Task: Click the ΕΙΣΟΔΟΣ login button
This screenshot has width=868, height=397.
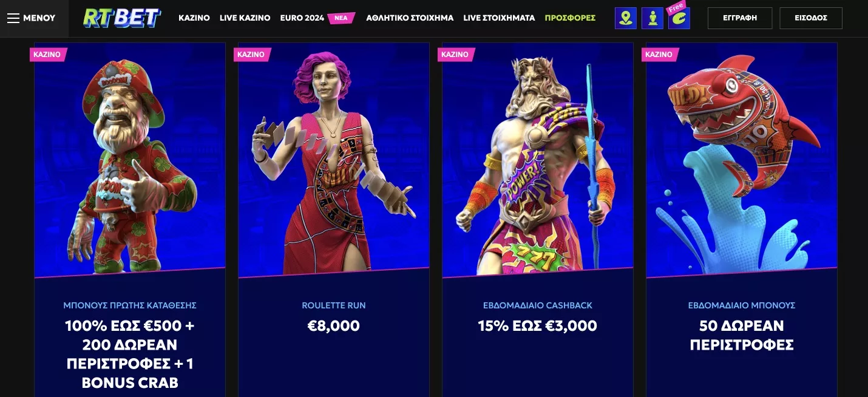Action: [811, 18]
